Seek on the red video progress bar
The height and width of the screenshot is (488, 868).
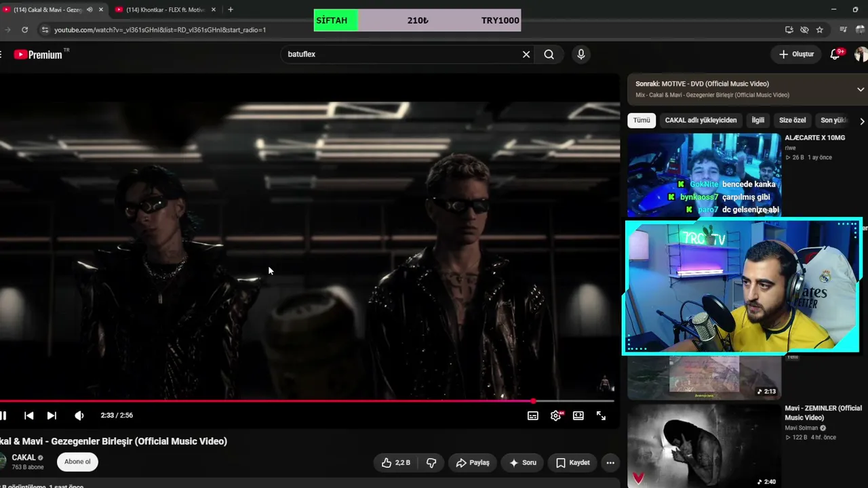tap(307, 401)
